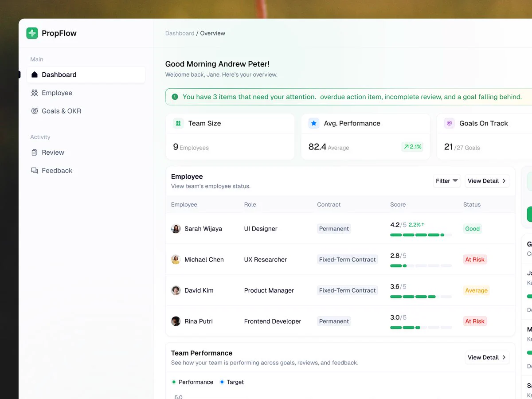Click View Detail in Team Performance panel
The height and width of the screenshot is (399, 532).
click(487, 357)
